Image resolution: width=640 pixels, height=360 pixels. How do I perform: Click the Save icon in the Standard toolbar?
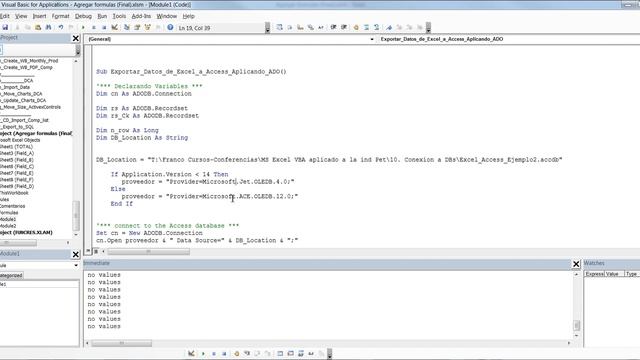click(x=5, y=27)
